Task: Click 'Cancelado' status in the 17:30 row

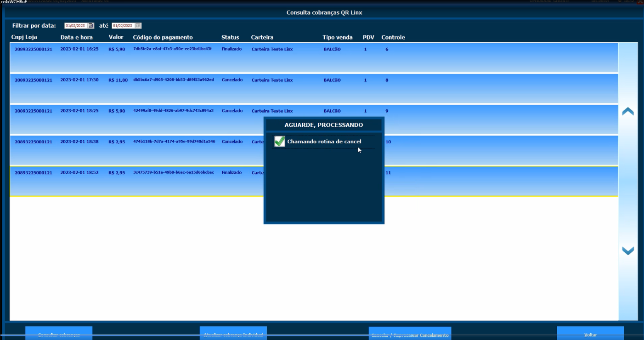Action: 232,79
